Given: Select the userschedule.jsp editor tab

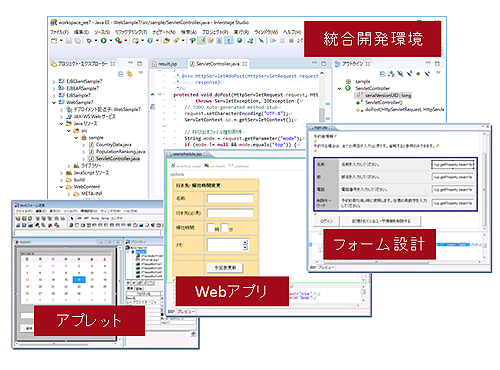Looking at the screenshot, I should click(x=188, y=154).
